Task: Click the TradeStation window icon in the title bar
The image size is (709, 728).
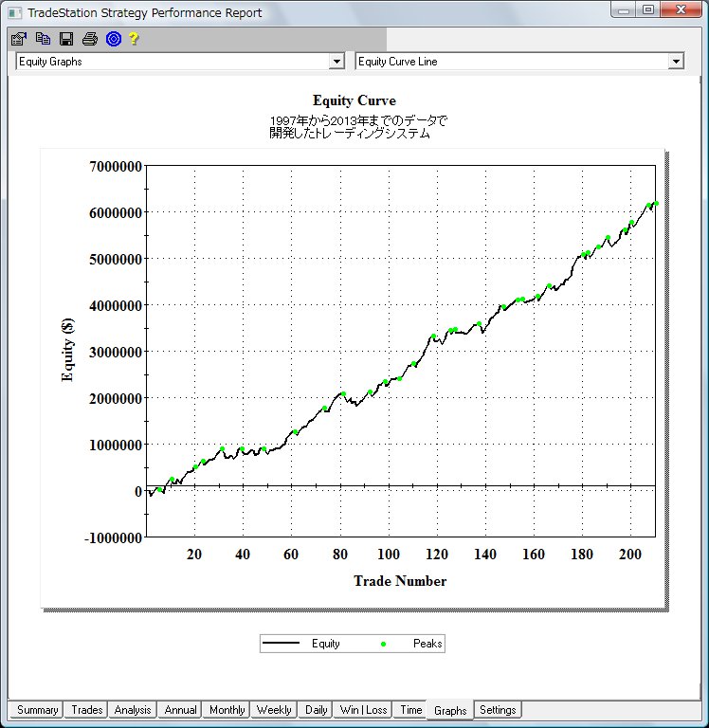Action: pyautogui.click(x=15, y=12)
